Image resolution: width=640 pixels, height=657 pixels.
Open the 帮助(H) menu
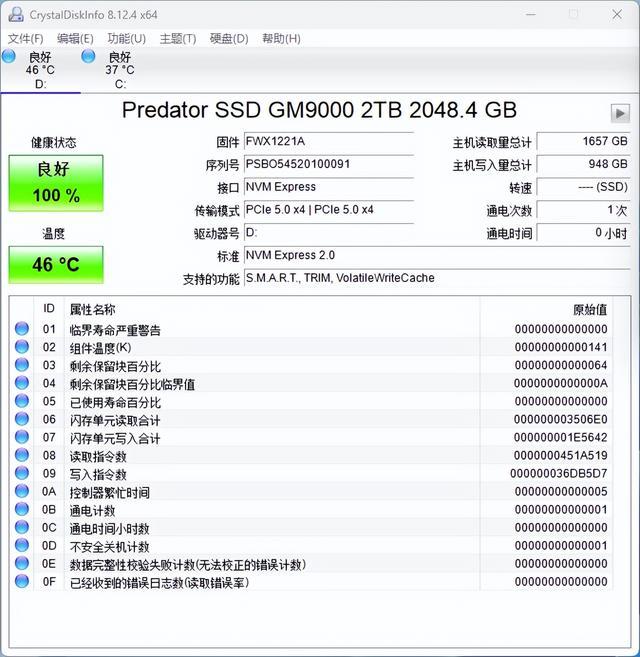tap(281, 39)
